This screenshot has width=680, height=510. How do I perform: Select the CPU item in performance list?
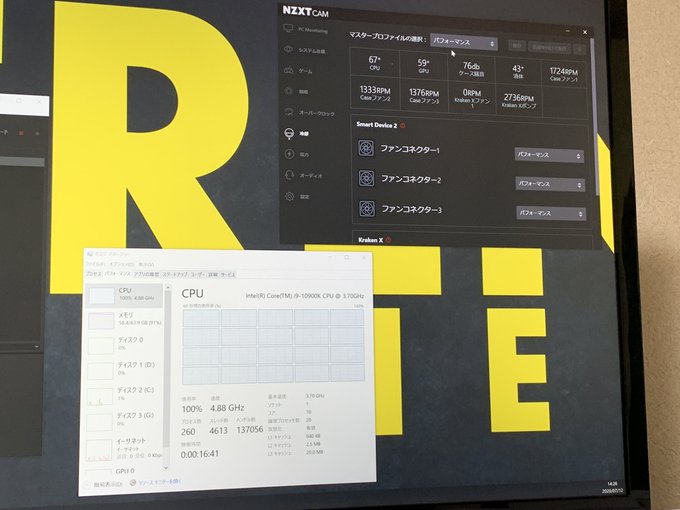[x=124, y=295]
